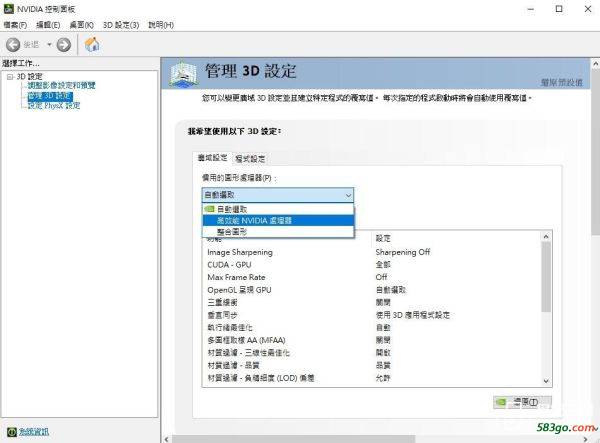Choose 高效能 NVIDIA 處理器 option
600x443 pixels.
[278, 220]
